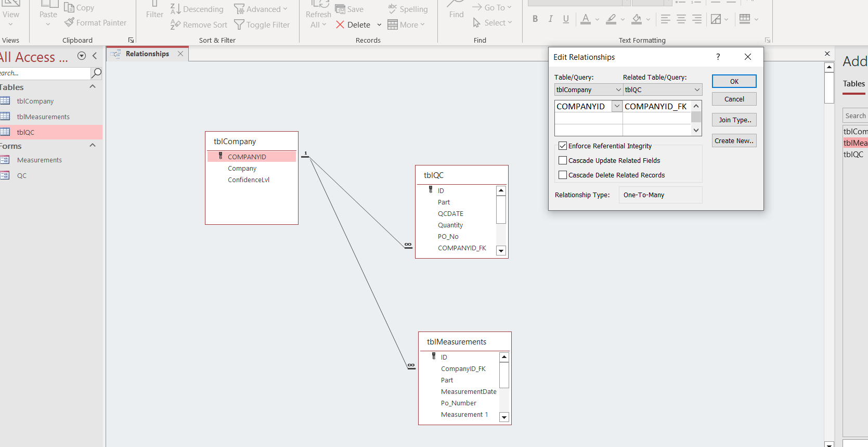
Task: Apply align left text formatting
Action: pyautogui.click(x=665, y=19)
